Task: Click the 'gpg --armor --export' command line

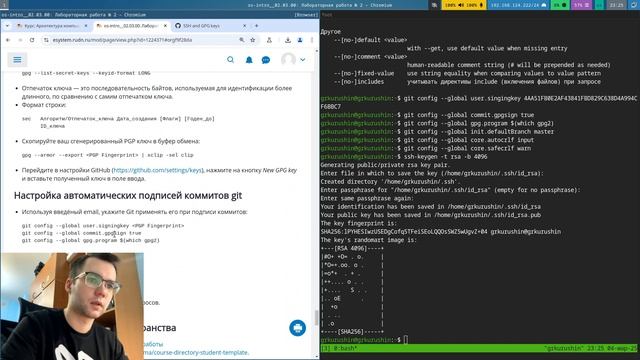Action: pos(108,155)
